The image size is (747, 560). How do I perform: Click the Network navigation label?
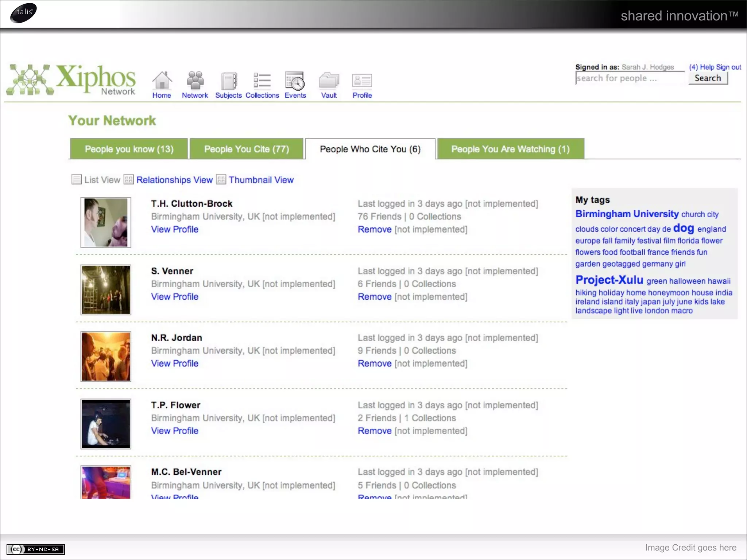point(195,95)
